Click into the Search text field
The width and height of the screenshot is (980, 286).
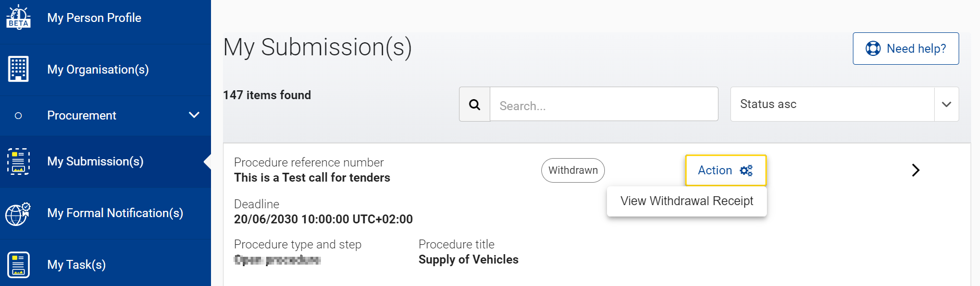603,104
